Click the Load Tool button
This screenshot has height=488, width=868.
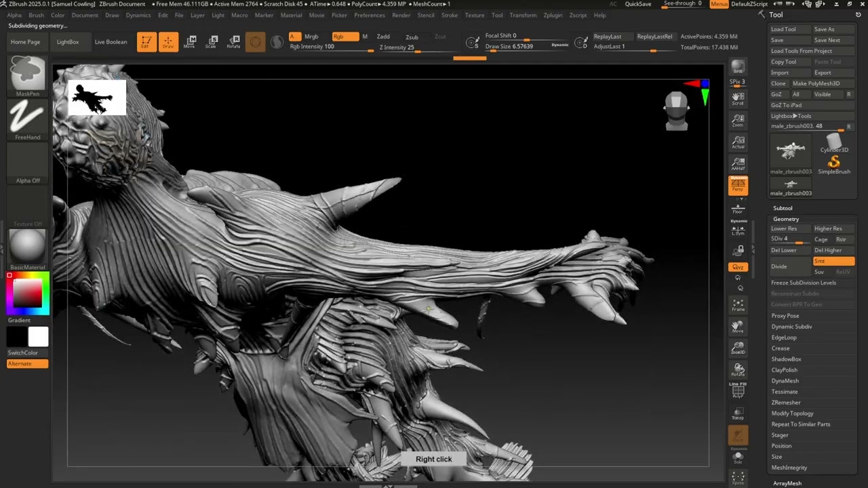(790, 29)
